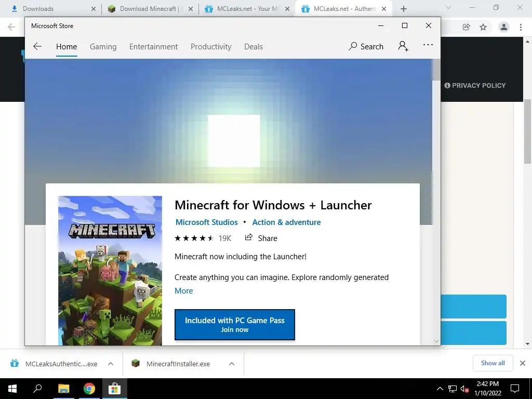
Task: Bookmark this page with star icon
Action: click(x=483, y=27)
